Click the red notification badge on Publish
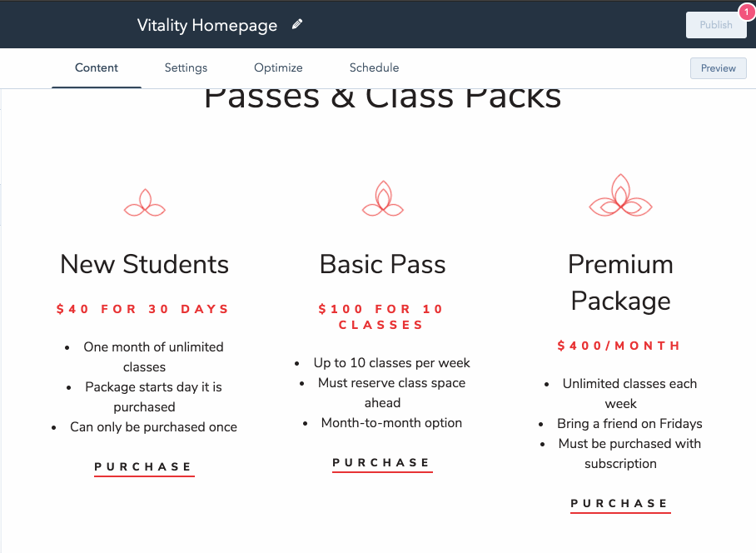The height and width of the screenshot is (553, 756). pyautogui.click(x=746, y=12)
